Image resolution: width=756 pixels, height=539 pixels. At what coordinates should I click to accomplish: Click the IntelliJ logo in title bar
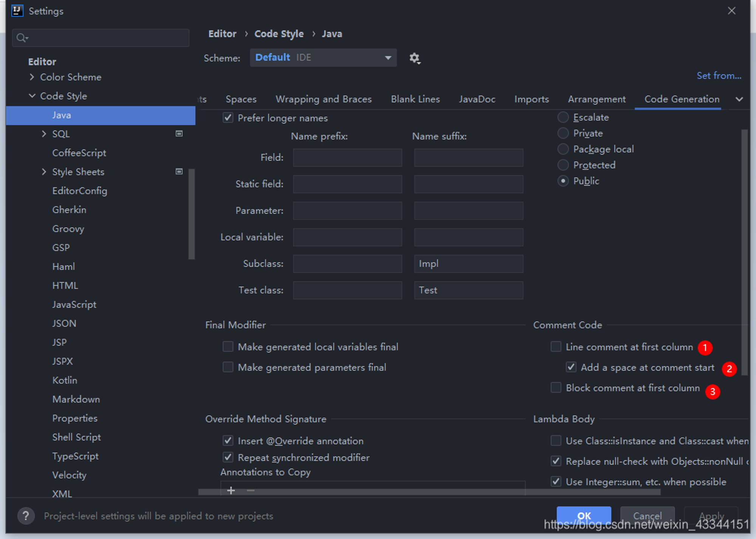[x=17, y=11]
